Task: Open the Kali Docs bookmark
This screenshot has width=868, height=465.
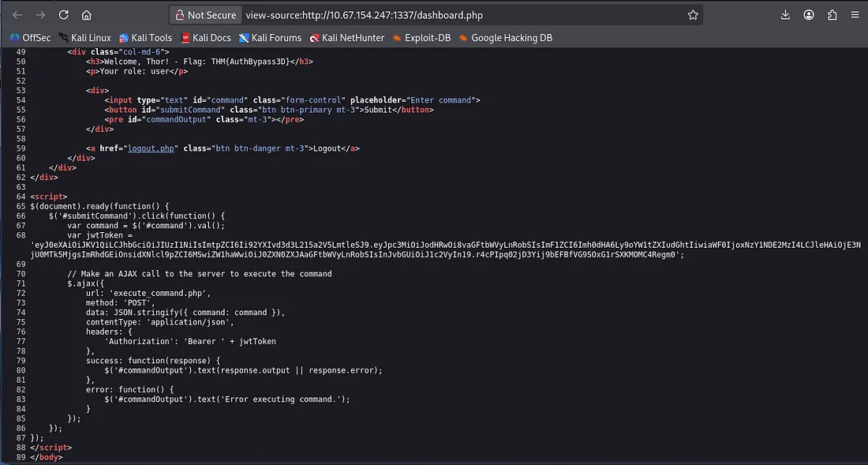Action: (206, 37)
